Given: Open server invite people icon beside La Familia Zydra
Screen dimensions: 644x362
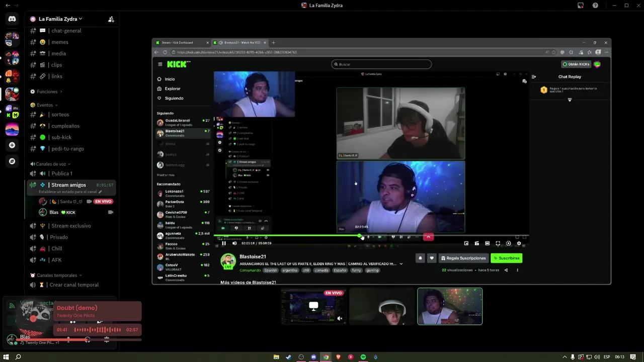Looking at the screenshot, I should pos(111,19).
